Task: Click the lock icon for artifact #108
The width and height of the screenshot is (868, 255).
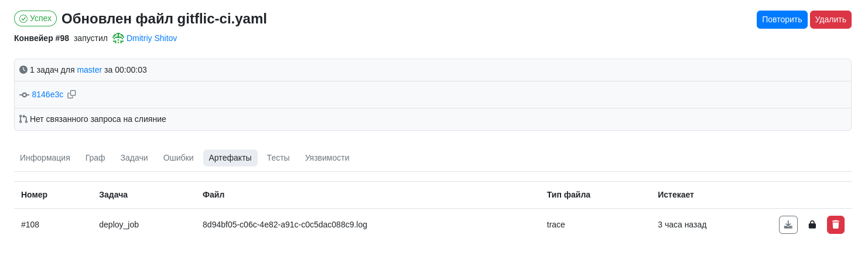Action: [812, 225]
